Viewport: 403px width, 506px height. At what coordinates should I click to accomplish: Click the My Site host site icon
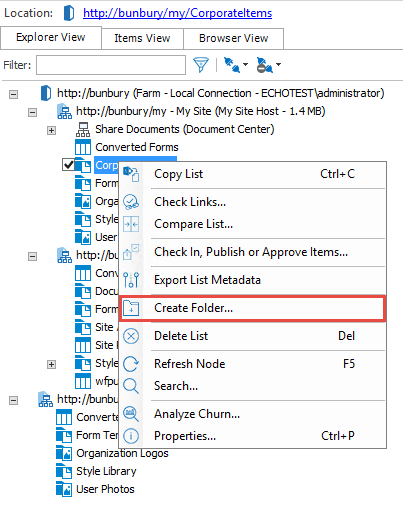click(64, 111)
